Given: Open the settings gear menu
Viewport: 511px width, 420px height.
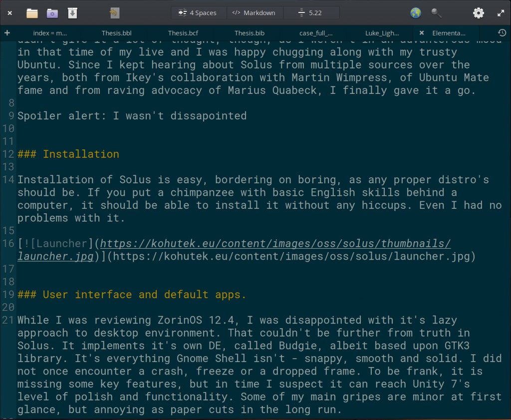Looking at the screenshot, I should coord(478,13).
